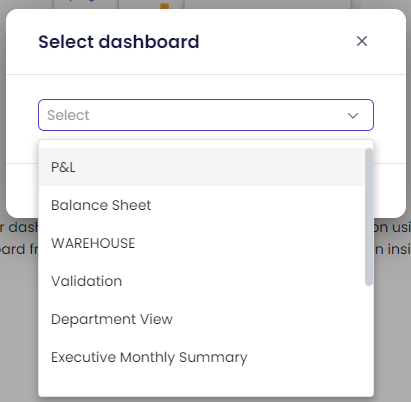The height and width of the screenshot is (402, 411).
Task: Click empty space below Executive Monthly Summary
Action: [x=202, y=386]
